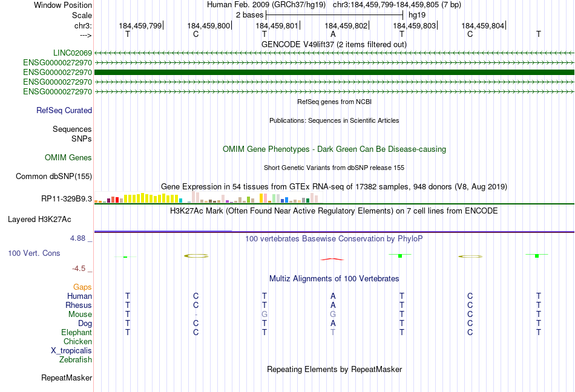Viewport: 575px width, 392px height.
Task: Click the Rhesus row base A
Action: [333, 305]
